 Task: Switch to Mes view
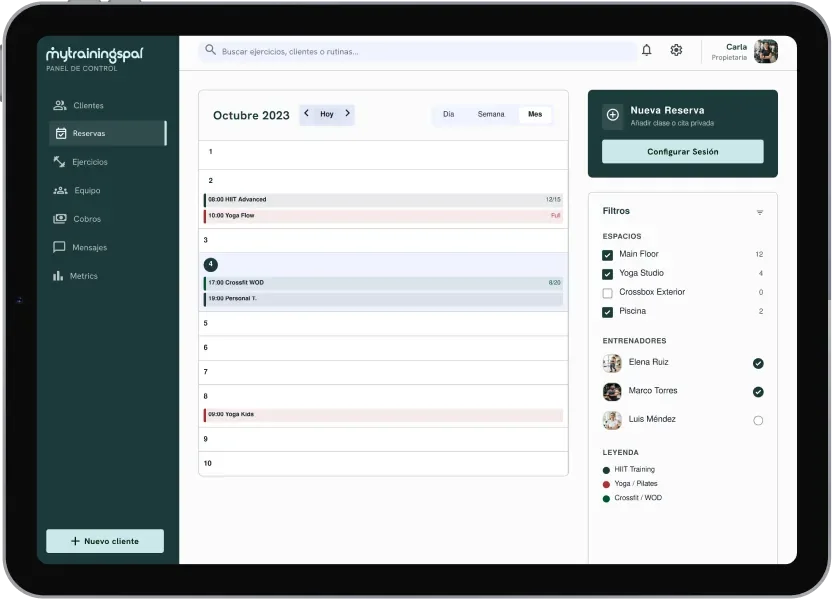click(x=535, y=114)
